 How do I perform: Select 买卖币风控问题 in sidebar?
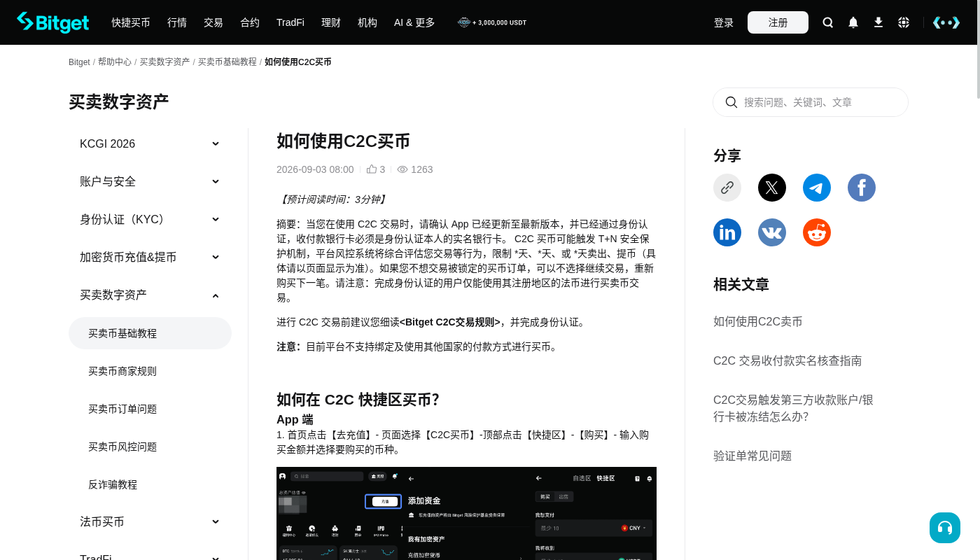(150, 447)
